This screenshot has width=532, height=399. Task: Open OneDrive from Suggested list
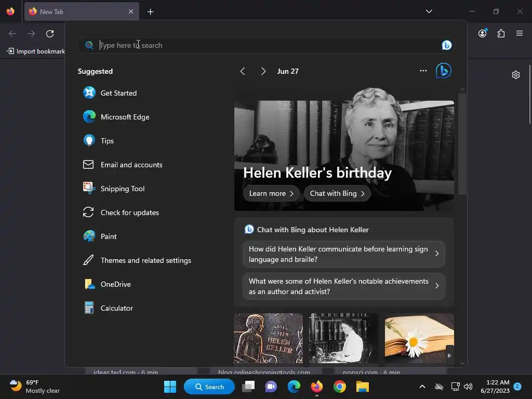point(107,284)
